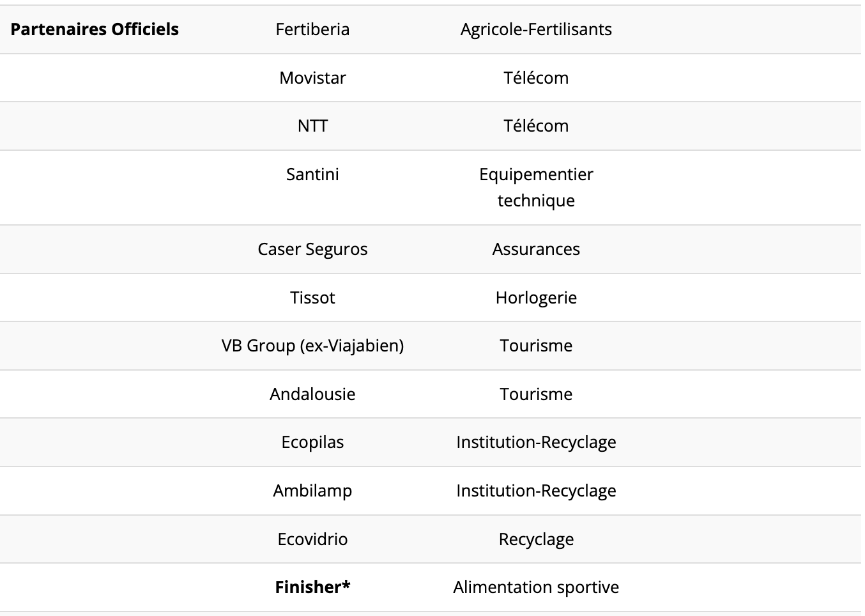Viewport: 865px width, 616px height.
Task: Click the Assurances sector cell
Action: pos(536,249)
